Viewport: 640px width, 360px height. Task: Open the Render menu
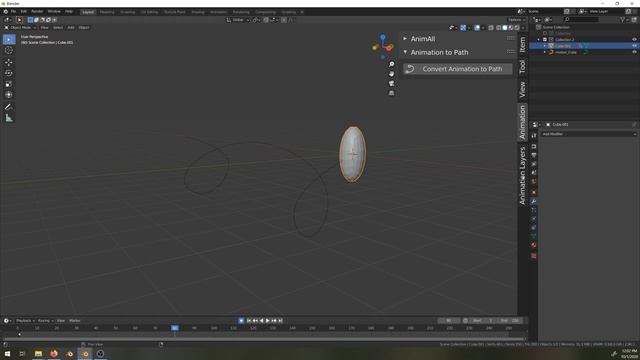coord(37,11)
